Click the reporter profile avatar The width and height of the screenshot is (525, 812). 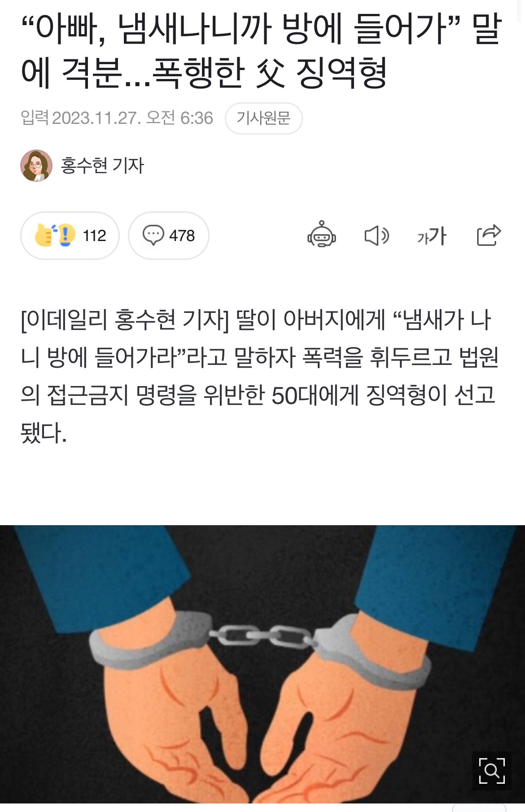[x=36, y=165]
